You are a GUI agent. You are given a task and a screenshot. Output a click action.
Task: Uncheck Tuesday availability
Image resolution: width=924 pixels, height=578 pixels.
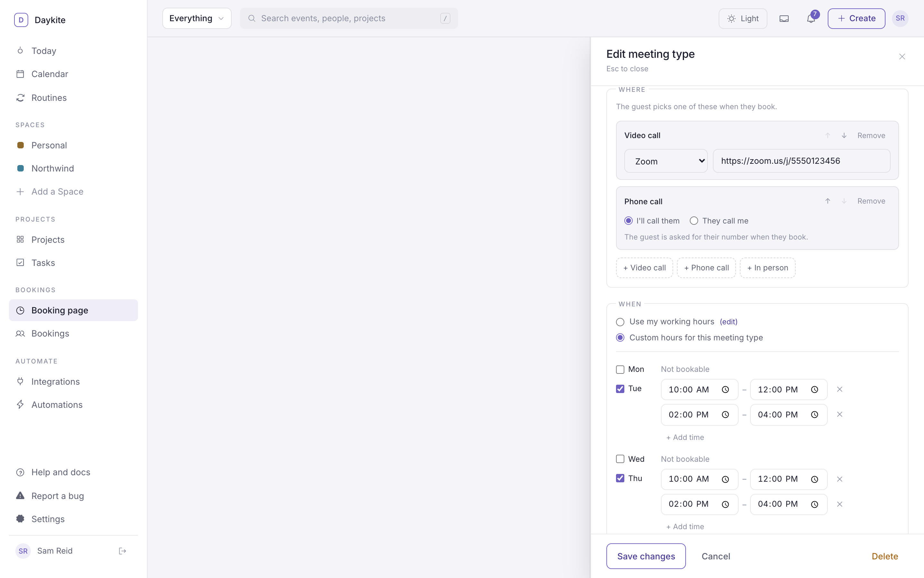[x=620, y=389]
